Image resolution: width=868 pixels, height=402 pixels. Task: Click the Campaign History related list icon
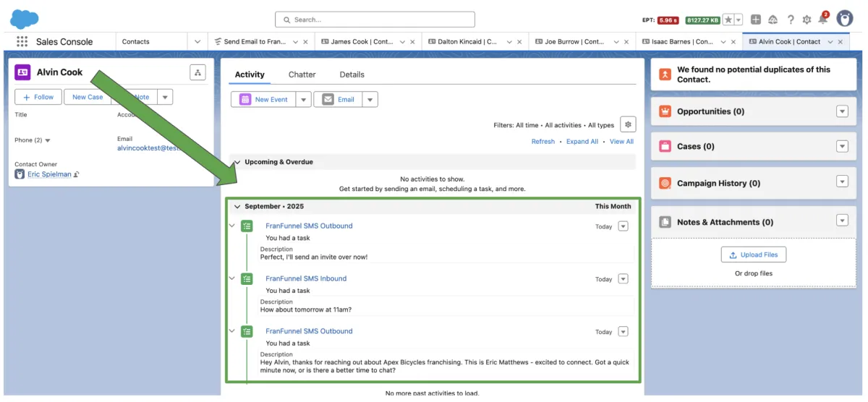[665, 183]
